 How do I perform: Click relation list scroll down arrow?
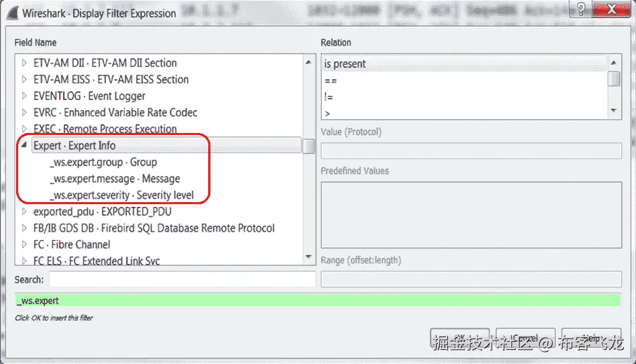click(614, 110)
